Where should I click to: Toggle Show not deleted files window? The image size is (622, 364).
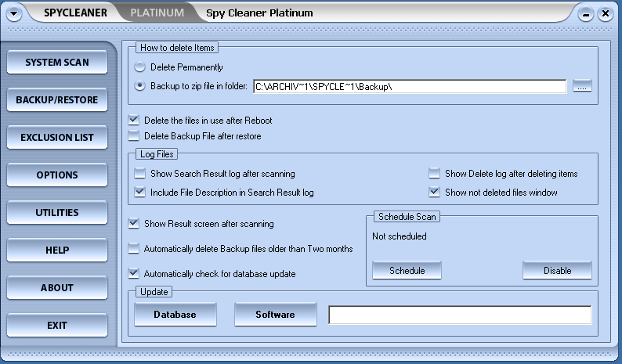click(x=434, y=192)
